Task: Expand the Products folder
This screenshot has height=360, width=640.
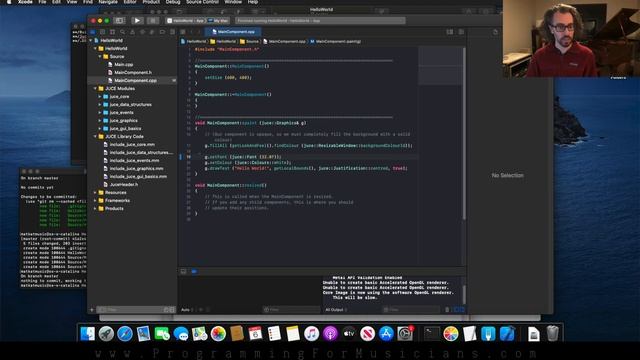Action: (x=96, y=209)
